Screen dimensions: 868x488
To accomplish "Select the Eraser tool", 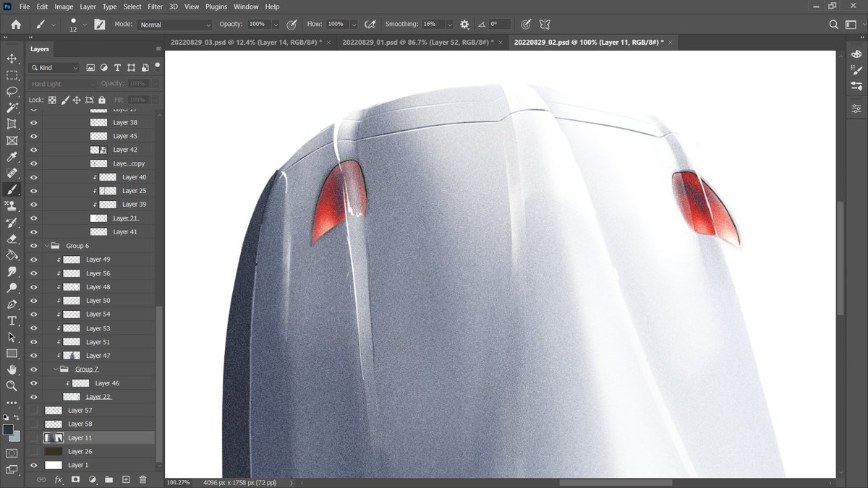I will (12, 239).
